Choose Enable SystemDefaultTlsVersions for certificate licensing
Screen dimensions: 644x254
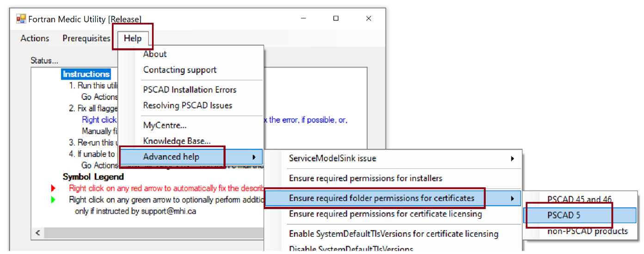pyautogui.click(x=393, y=234)
